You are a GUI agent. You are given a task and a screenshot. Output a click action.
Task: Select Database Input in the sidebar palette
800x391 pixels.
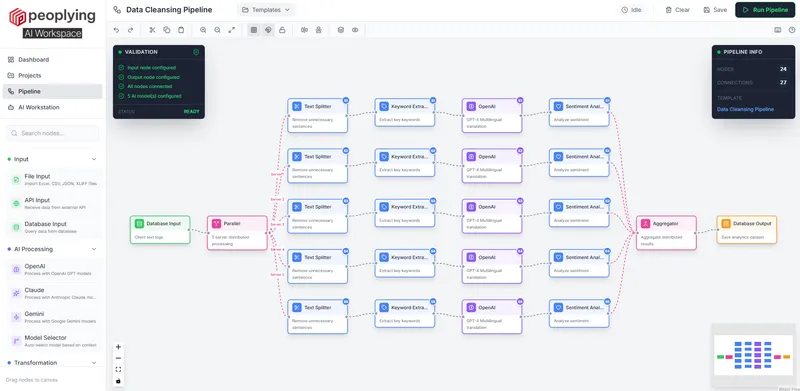coord(54,227)
